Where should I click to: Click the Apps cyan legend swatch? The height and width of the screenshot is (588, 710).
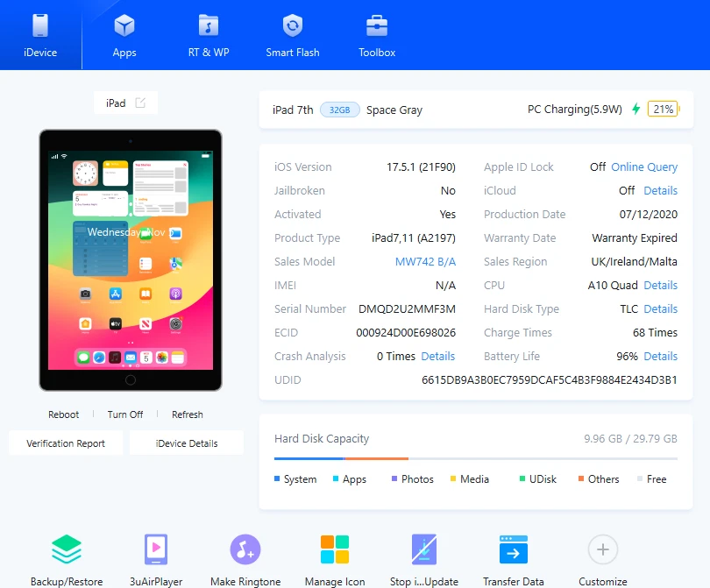(336, 478)
